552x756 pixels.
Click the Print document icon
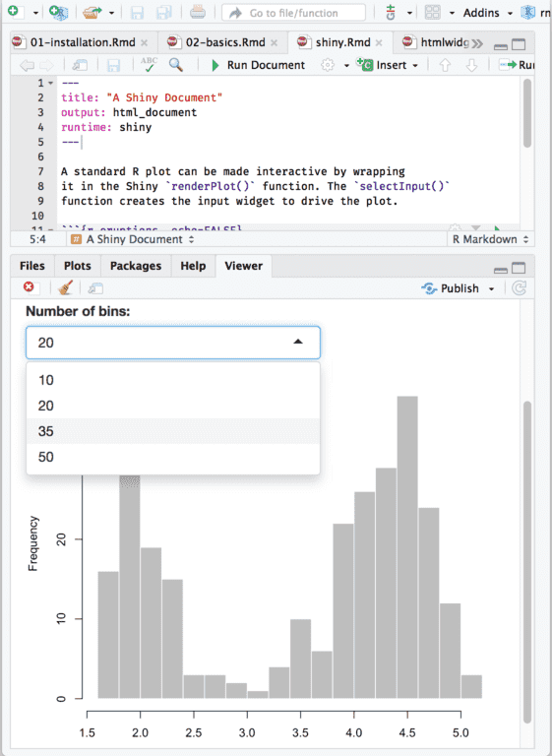click(198, 12)
